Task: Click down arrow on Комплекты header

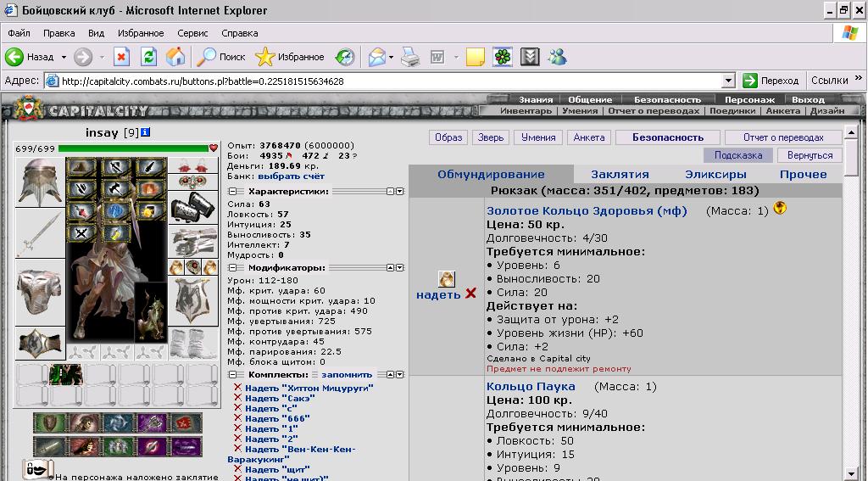Action: coord(400,375)
